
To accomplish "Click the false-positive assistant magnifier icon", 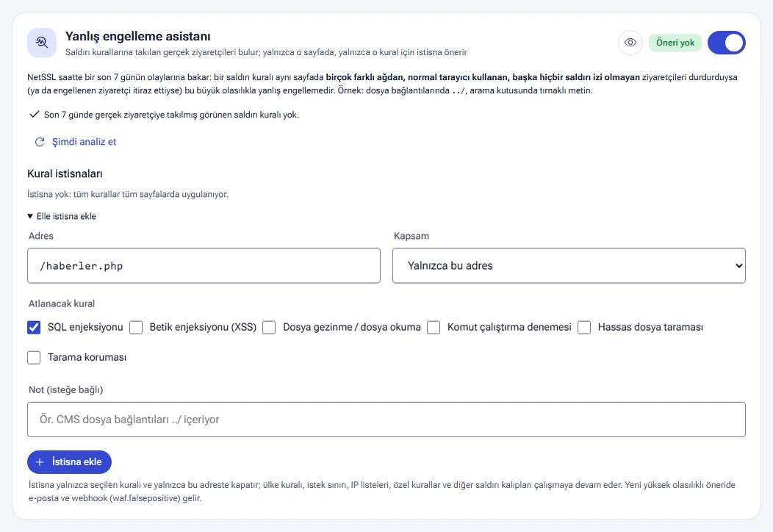I will 42,43.
